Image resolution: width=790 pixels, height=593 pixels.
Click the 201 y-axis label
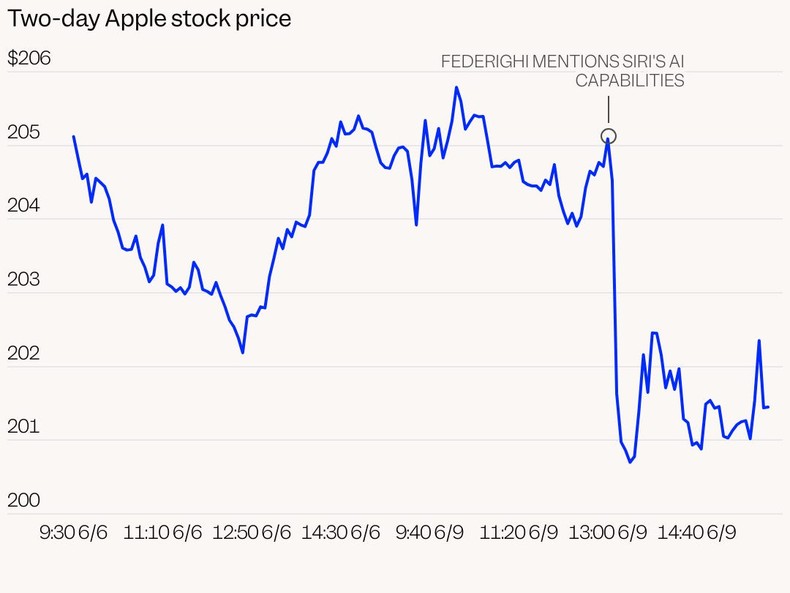click(x=23, y=428)
